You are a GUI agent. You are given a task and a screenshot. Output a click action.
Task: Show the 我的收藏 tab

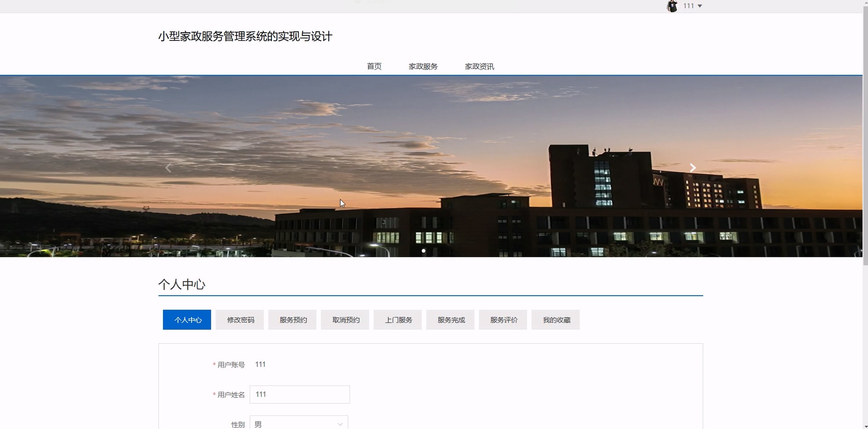(555, 319)
